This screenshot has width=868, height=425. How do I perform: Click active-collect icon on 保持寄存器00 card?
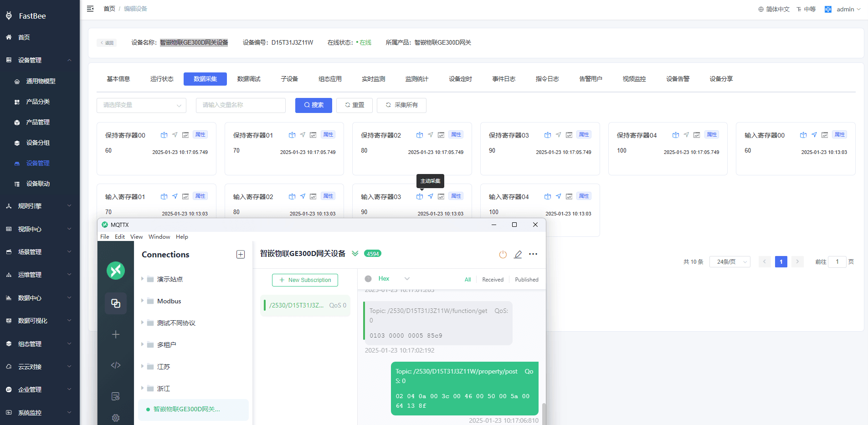pos(164,135)
